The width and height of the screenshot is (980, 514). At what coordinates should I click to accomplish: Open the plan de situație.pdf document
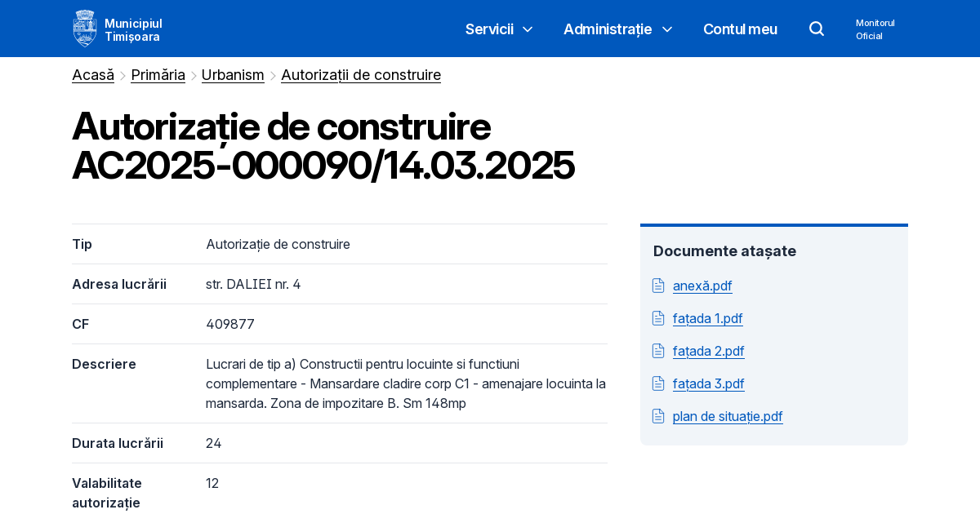click(x=727, y=416)
